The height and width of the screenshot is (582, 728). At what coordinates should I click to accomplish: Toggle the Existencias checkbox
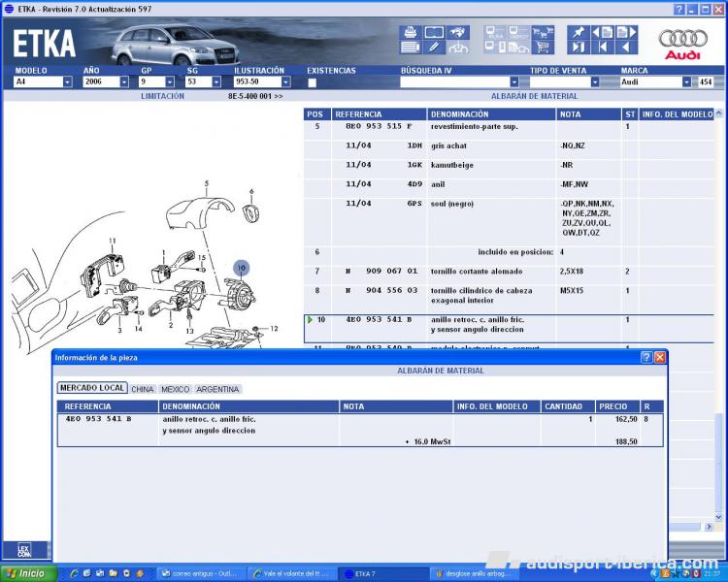[312, 82]
